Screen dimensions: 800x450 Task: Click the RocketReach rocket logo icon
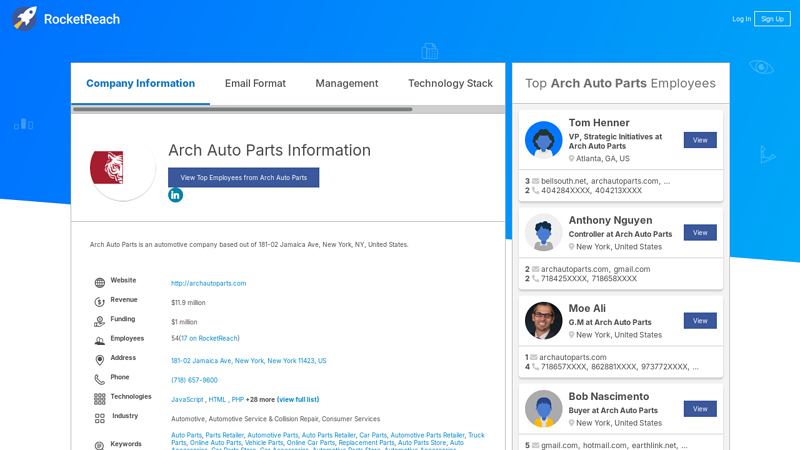coord(24,19)
